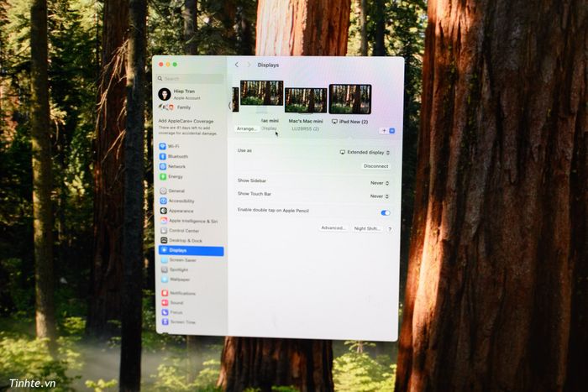Select the highlighted Displays sidebar item
The width and height of the screenshot is (588, 392).
(192, 250)
